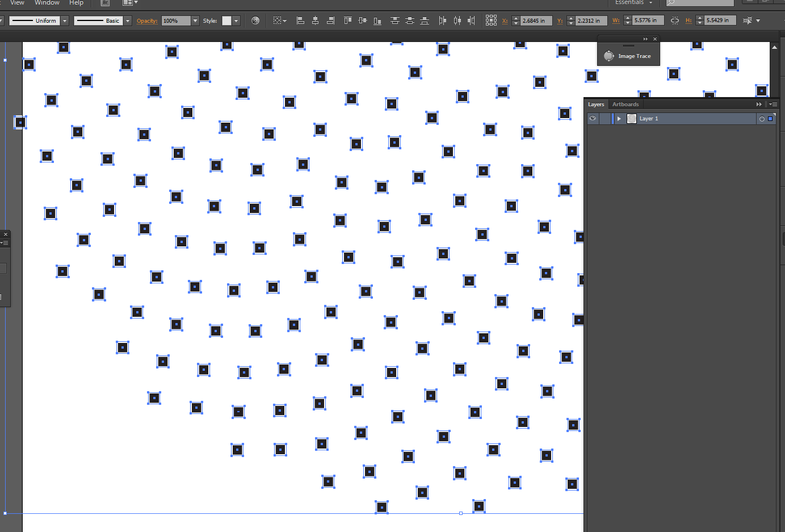This screenshot has height=532, width=785.
Task: Collapse the Image Trace floating panel
Action: (645, 39)
